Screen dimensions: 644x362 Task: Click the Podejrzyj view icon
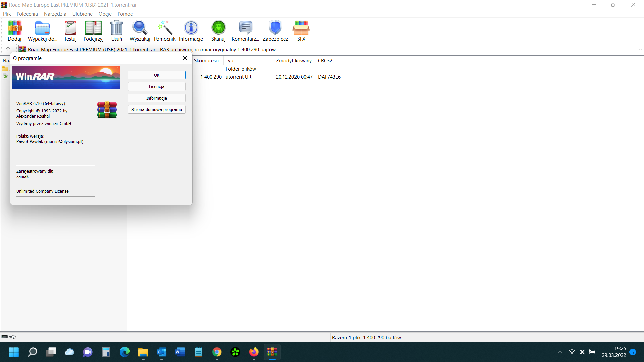click(93, 31)
